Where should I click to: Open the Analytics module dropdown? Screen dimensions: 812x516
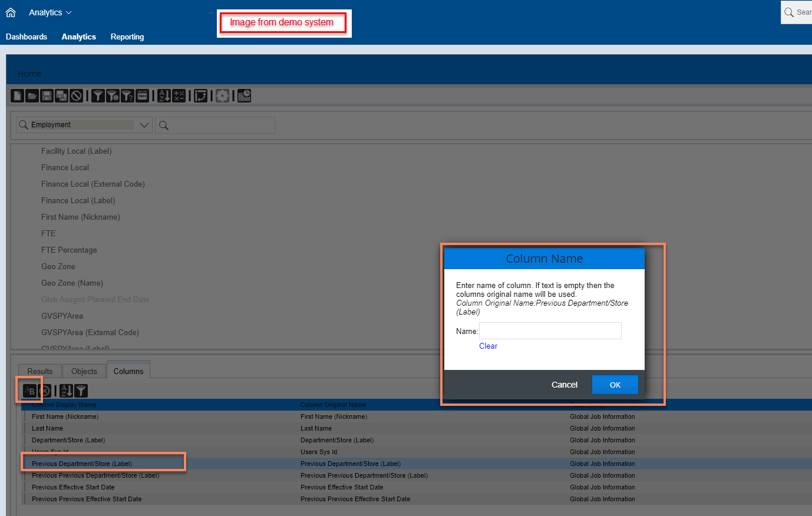click(x=50, y=12)
